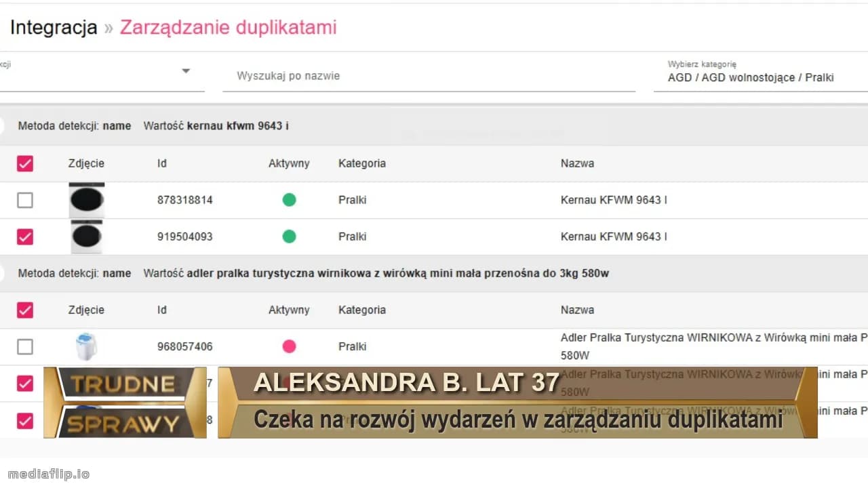Click the pink inactive dot for 968057406
Image resolution: width=868 pixels, height=488 pixels.
click(289, 346)
